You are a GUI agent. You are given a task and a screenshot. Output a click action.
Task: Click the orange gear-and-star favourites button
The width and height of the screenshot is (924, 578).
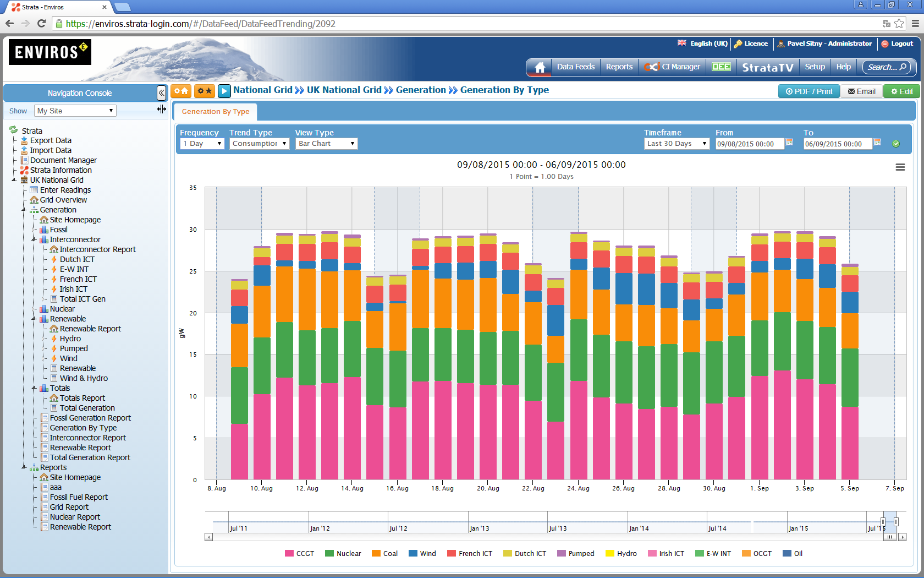(x=205, y=91)
